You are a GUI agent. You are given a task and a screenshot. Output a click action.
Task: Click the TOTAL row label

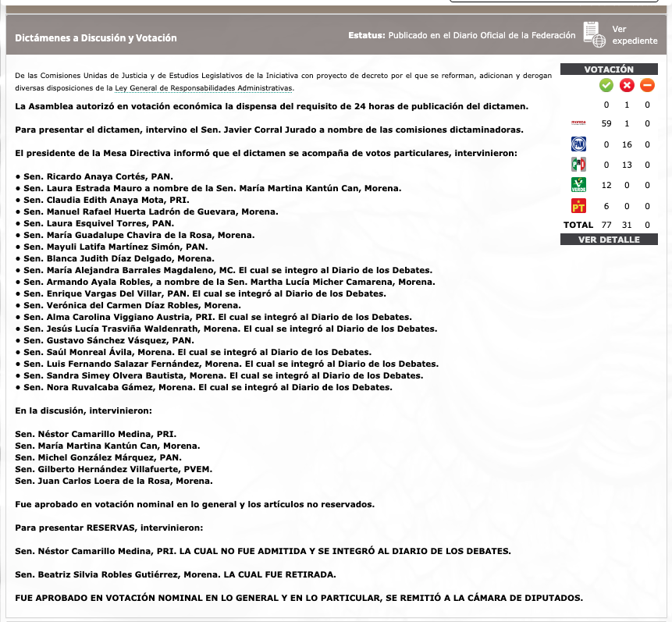578,225
